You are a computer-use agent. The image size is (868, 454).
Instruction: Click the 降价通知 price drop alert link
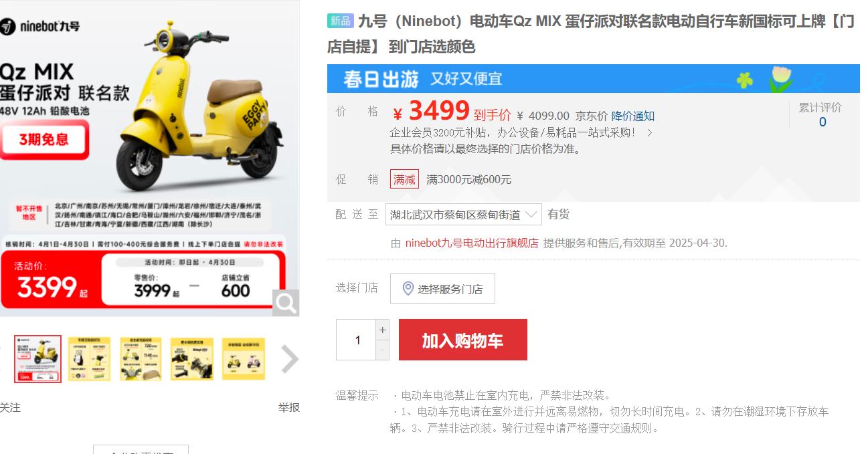pos(632,116)
